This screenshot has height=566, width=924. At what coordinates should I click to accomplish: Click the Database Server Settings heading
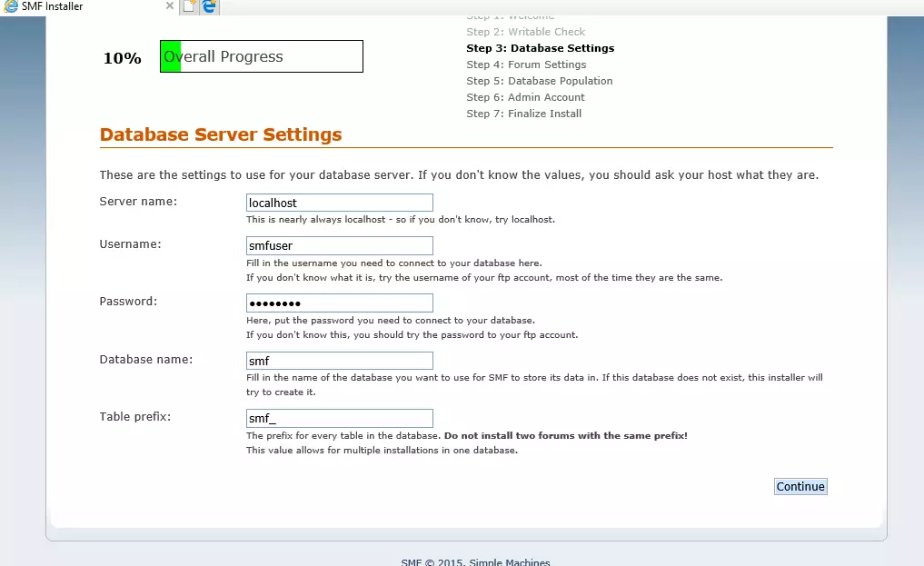point(221,134)
